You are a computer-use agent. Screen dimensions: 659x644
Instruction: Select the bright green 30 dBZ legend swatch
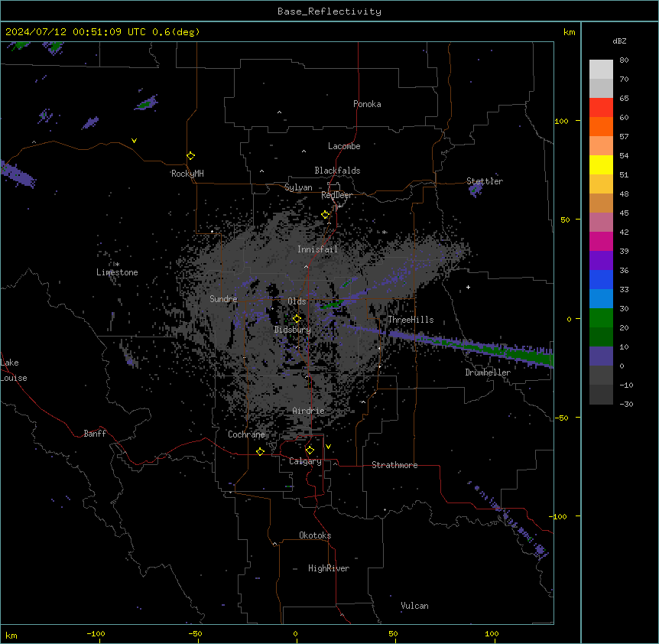tap(601, 318)
